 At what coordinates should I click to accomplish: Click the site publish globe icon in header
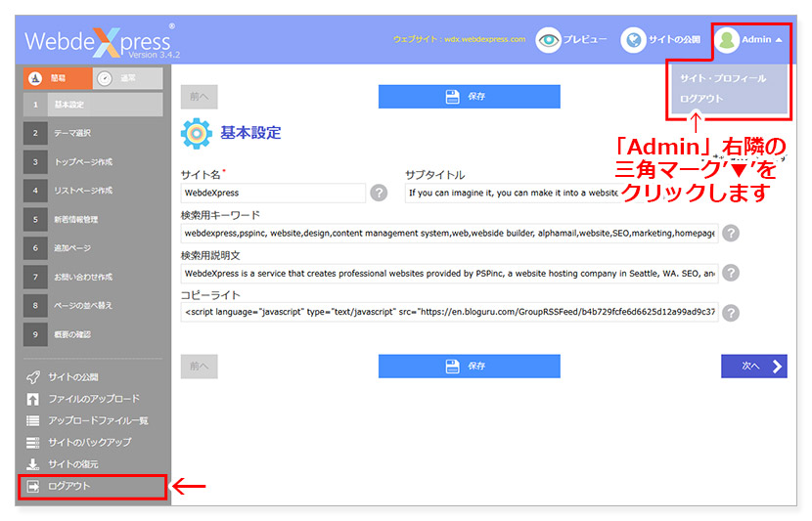(633, 40)
